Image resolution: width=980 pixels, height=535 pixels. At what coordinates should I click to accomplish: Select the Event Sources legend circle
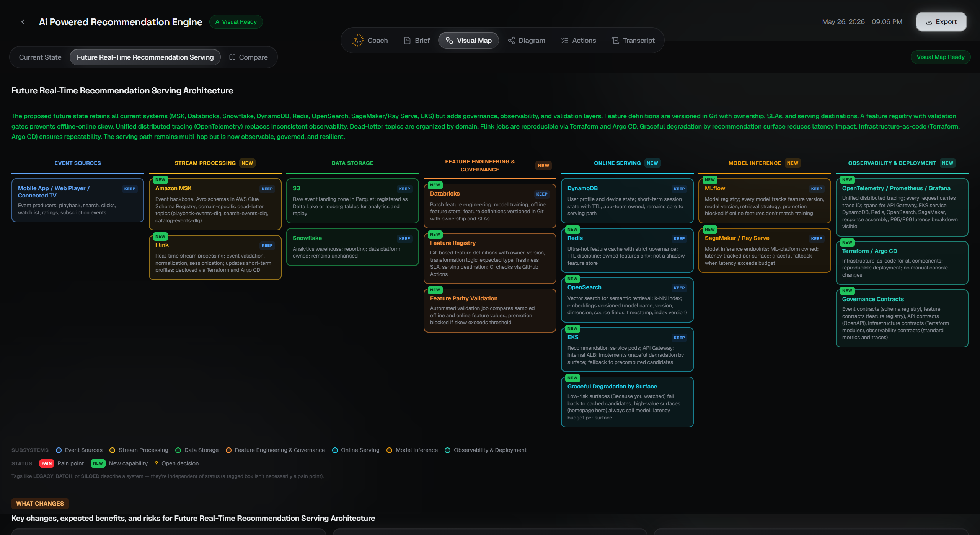59,450
